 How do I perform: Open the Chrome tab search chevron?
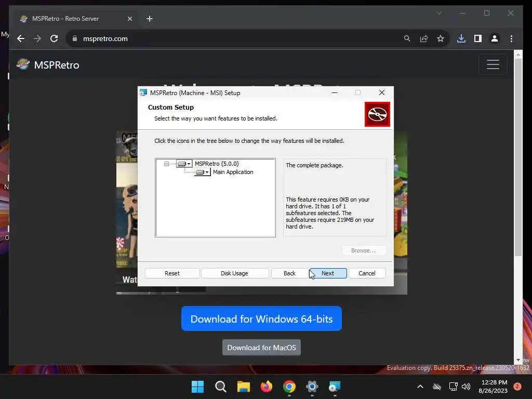pyautogui.click(x=438, y=13)
